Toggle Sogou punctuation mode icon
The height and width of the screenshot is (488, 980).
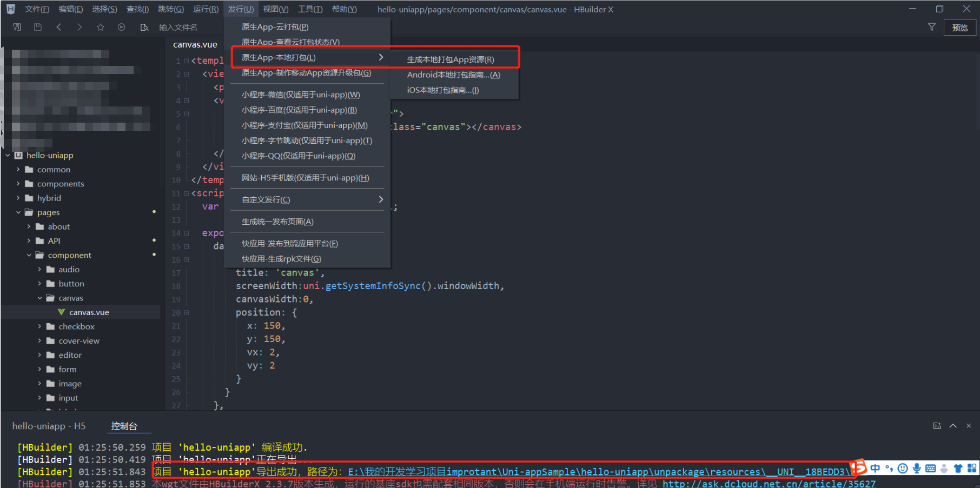[x=889, y=469]
